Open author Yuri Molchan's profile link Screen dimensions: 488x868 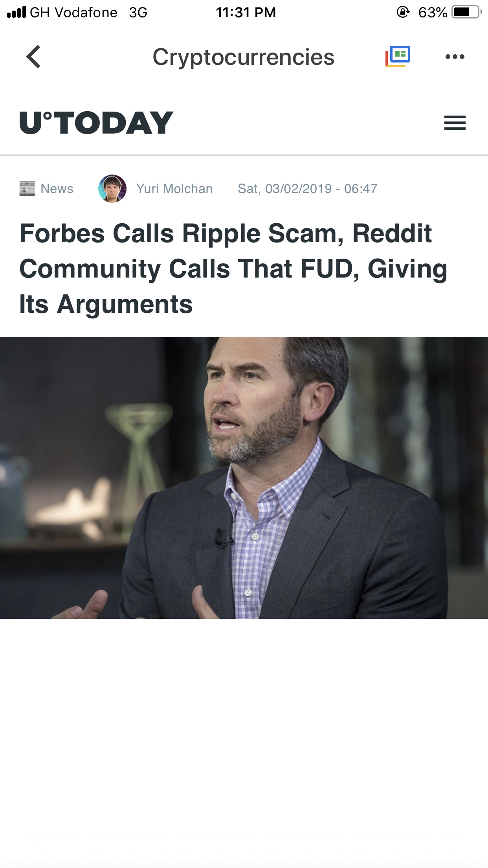[x=174, y=189]
